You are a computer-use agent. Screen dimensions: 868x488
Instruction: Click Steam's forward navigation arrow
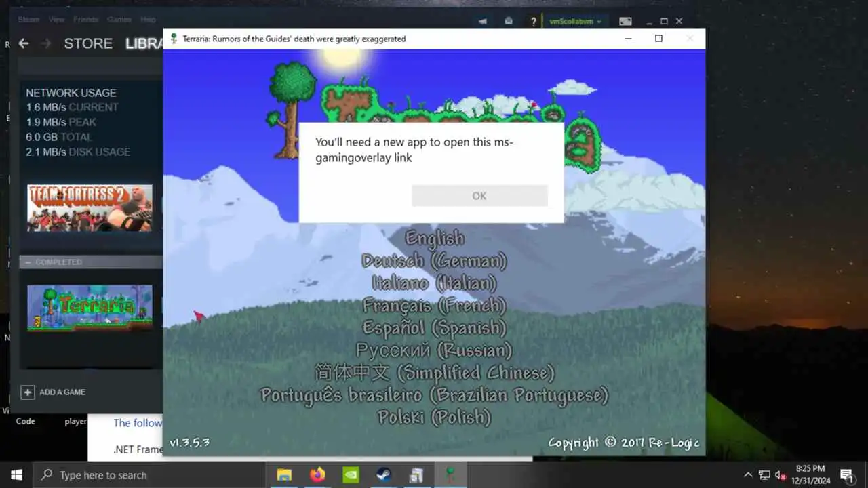pos(46,43)
